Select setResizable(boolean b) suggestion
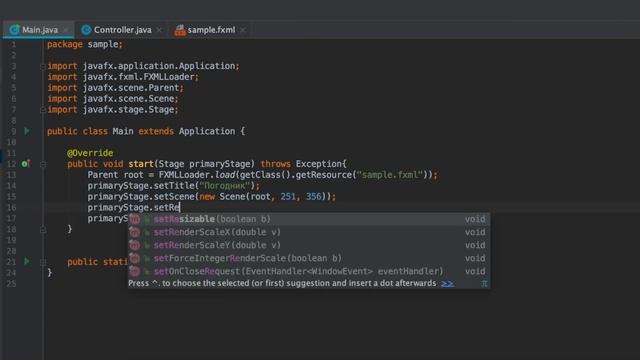640x360 pixels. (309, 219)
